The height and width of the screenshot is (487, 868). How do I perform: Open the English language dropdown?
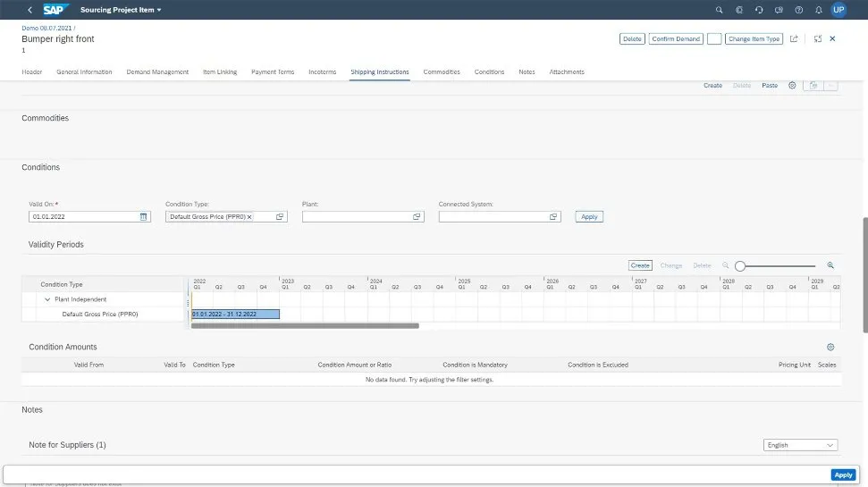point(801,445)
